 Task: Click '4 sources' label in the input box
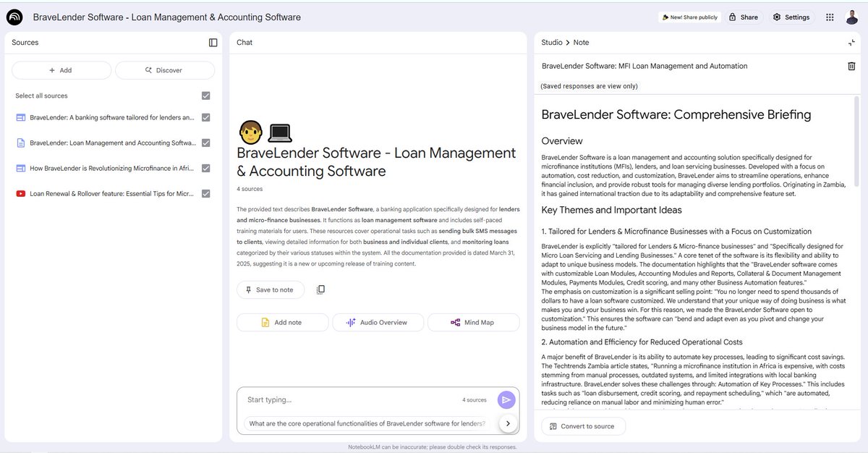point(475,399)
